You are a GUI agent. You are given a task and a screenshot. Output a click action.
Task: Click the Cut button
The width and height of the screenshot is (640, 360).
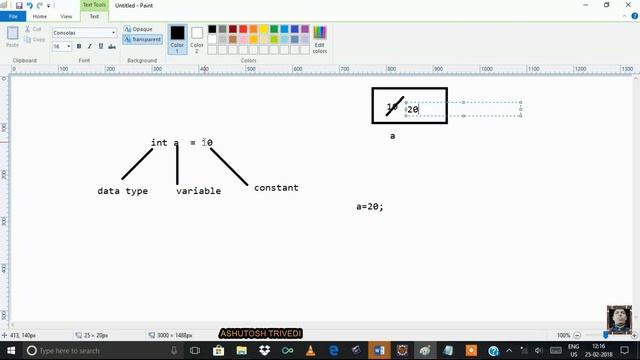[33, 29]
